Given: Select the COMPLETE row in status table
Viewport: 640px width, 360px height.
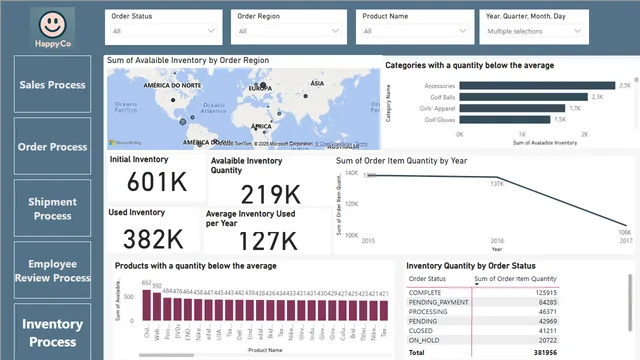Looking at the screenshot, I should (x=483, y=293).
